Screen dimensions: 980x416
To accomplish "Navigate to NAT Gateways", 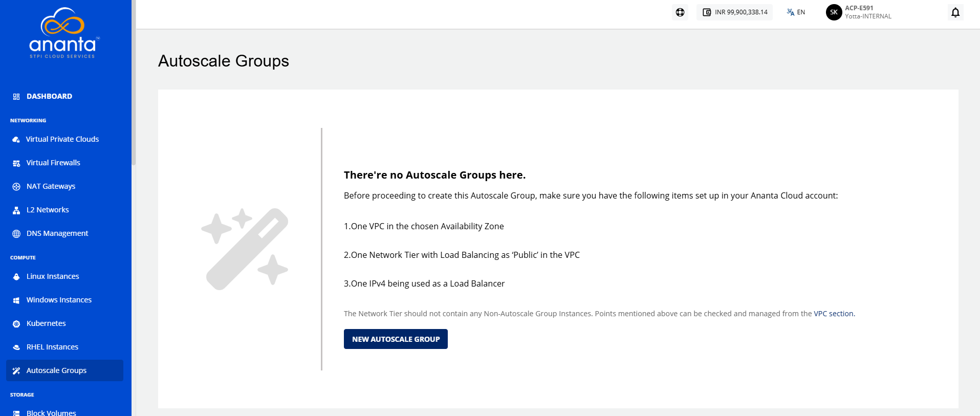I will pyautogui.click(x=51, y=186).
